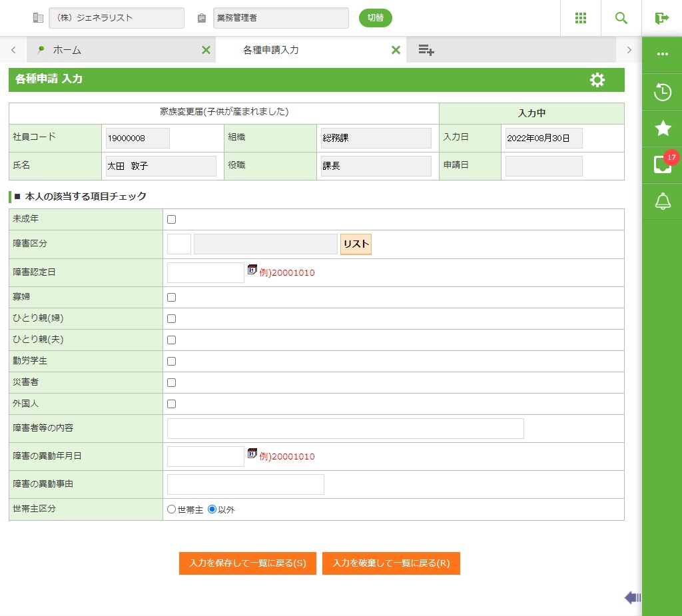Open favorites star icon in sidebar

(663, 129)
